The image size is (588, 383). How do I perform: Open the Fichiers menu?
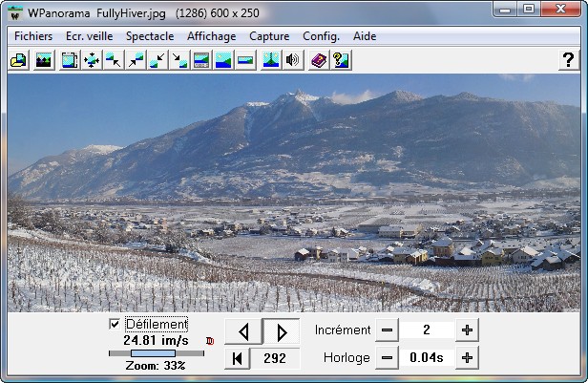pyautogui.click(x=33, y=36)
